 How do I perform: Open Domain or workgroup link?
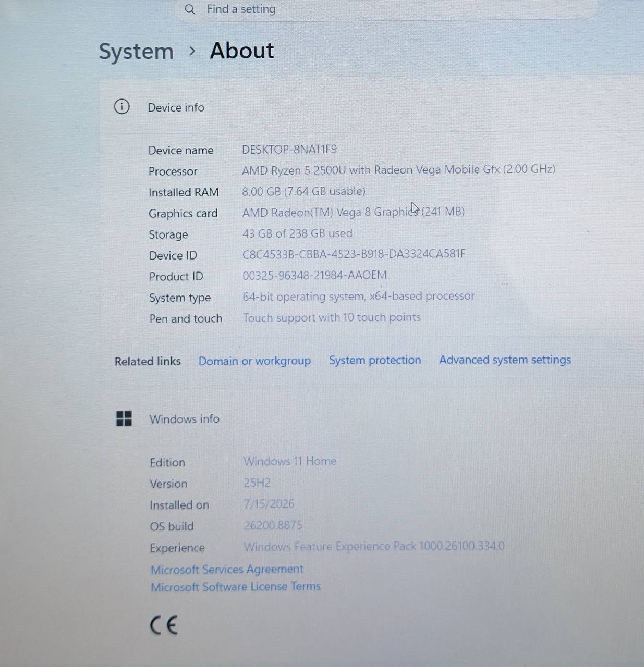point(254,361)
